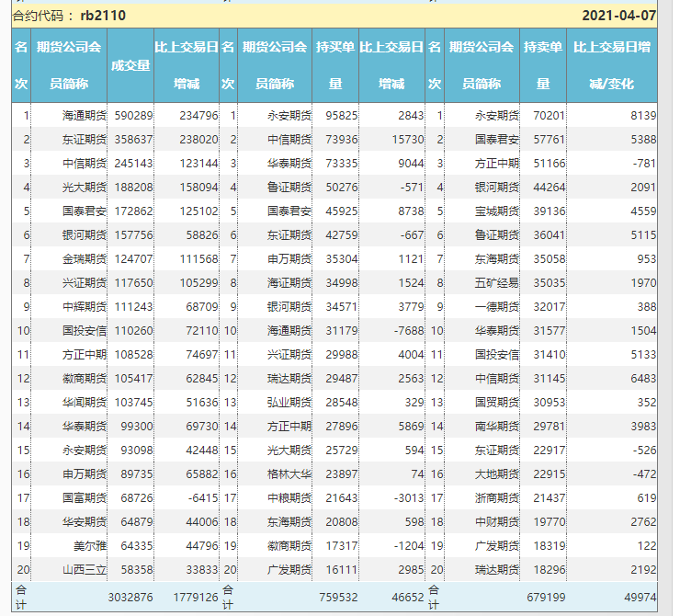Click long position value 50276

342,187
